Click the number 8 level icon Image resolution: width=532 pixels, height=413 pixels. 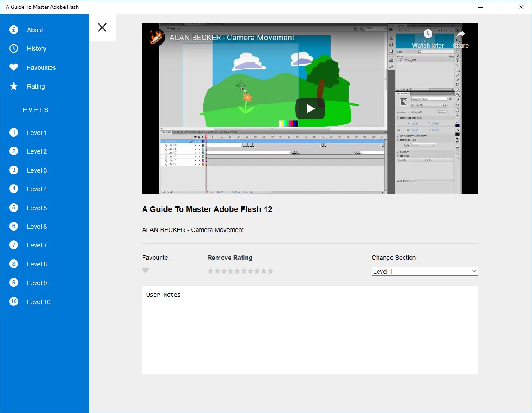pyautogui.click(x=14, y=264)
